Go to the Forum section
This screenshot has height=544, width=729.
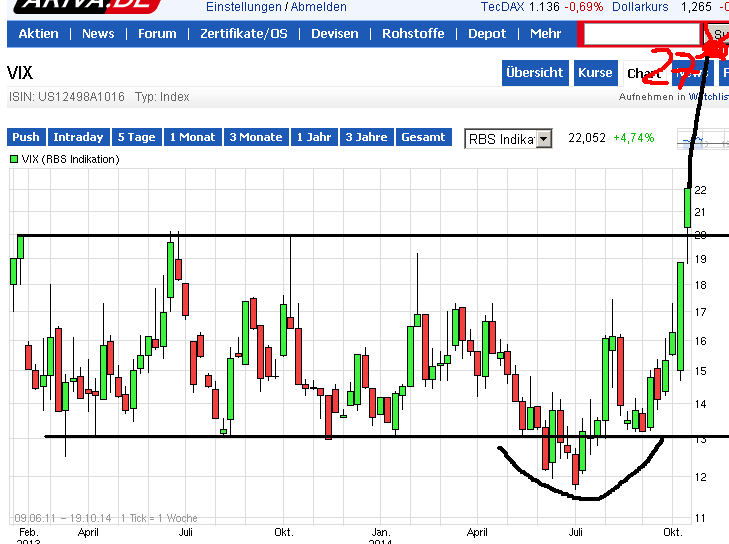coord(157,33)
